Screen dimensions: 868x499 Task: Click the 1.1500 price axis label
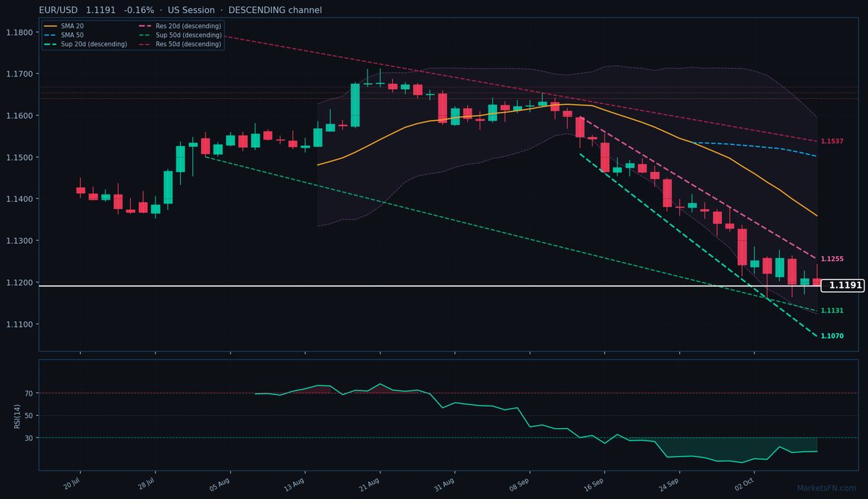coord(19,158)
